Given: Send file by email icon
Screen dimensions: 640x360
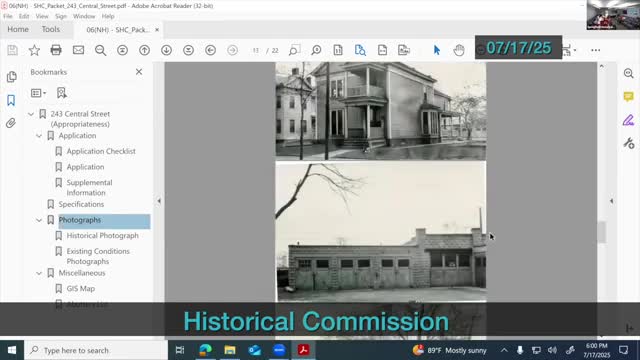Looking at the screenshot, I should point(78,50).
